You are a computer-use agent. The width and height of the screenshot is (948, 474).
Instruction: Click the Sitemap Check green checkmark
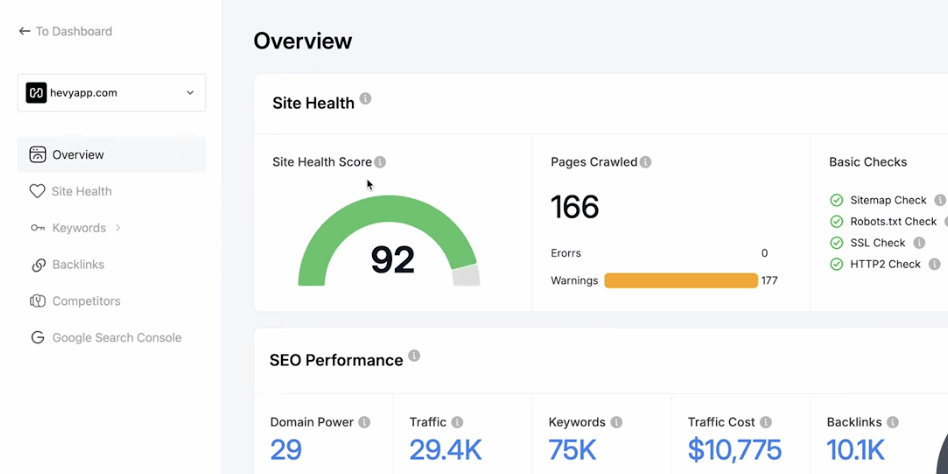(836, 200)
